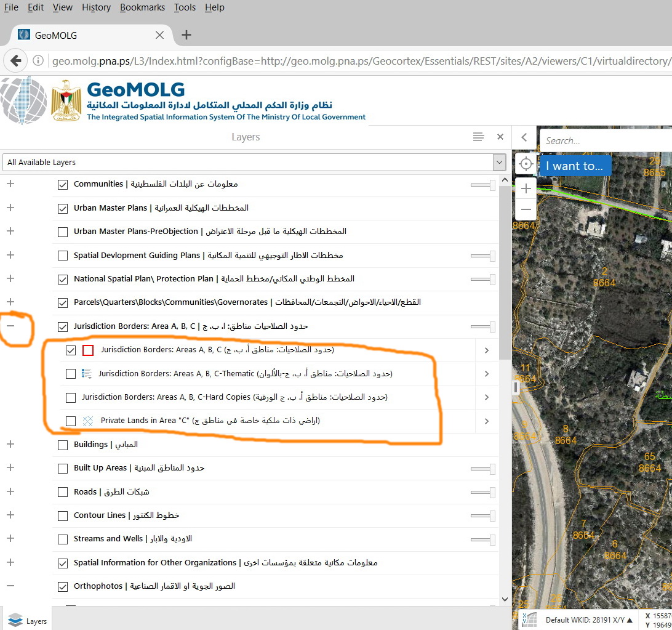Expand the Roads layer group
672x630 pixels.
10,491
